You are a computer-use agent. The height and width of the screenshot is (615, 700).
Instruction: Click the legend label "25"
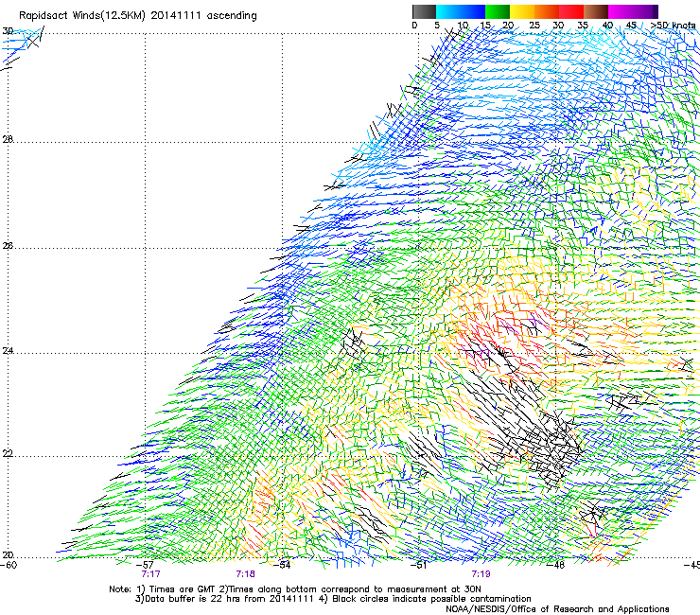point(534,26)
